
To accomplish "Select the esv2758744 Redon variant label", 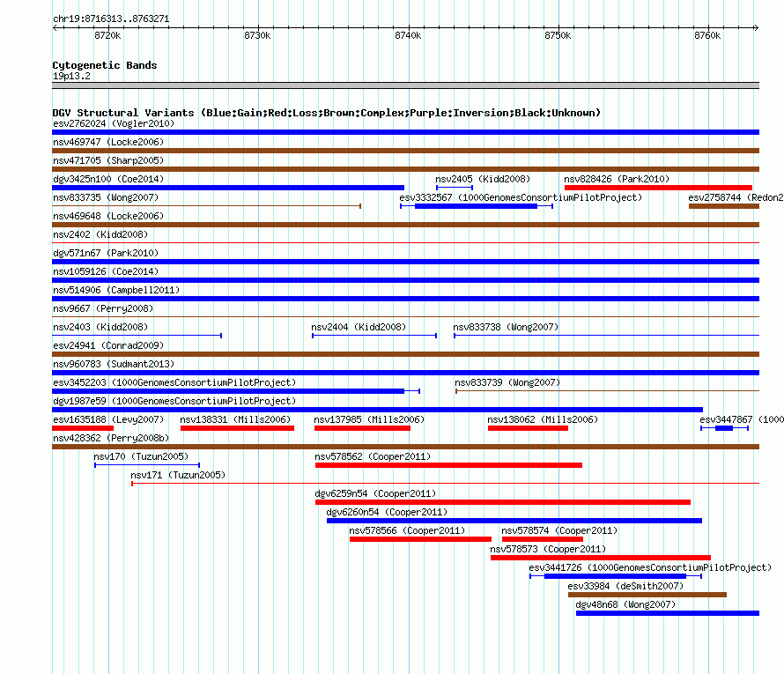I will point(736,197).
